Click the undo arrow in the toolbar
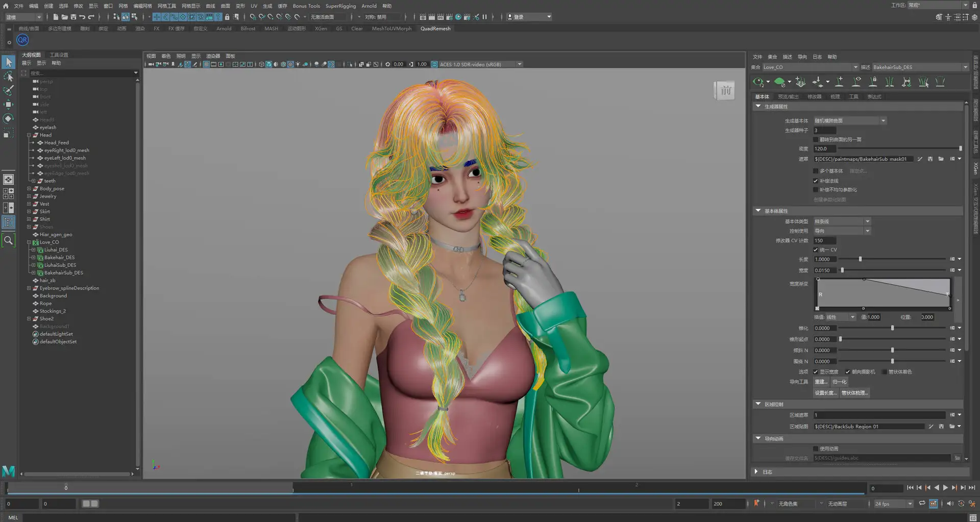The height and width of the screenshot is (522, 980). click(x=82, y=17)
